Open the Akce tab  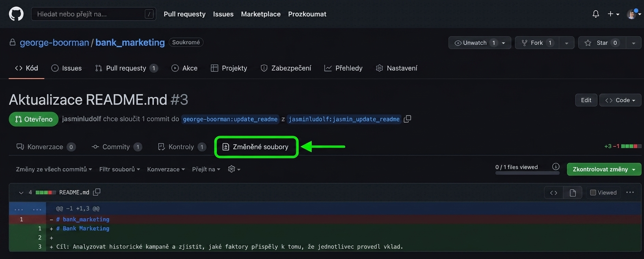click(x=184, y=68)
